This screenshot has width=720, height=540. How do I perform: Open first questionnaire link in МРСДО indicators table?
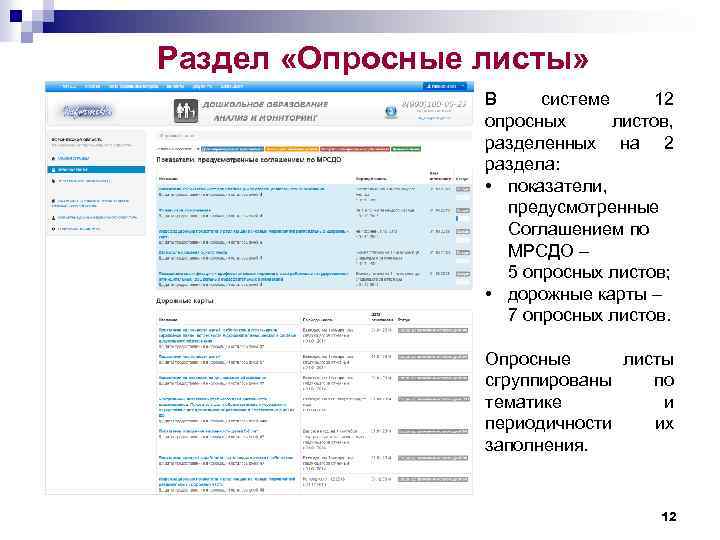[242, 189]
